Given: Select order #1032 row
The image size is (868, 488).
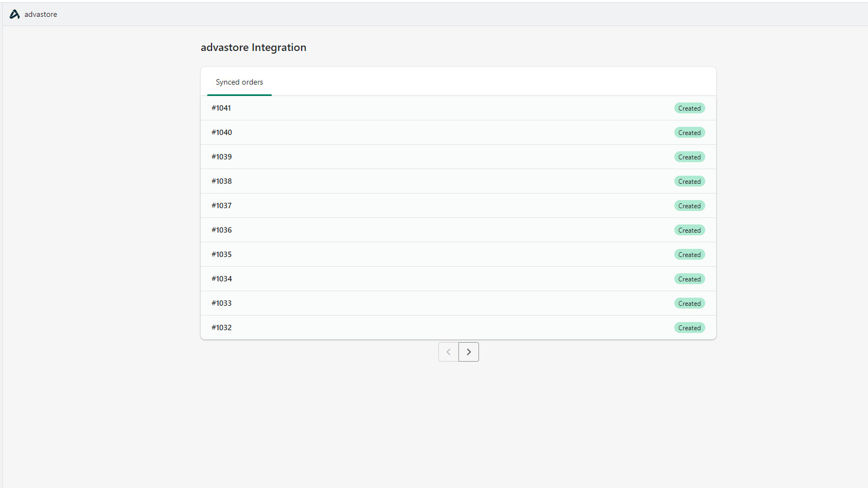Looking at the screenshot, I should [458, 328].
